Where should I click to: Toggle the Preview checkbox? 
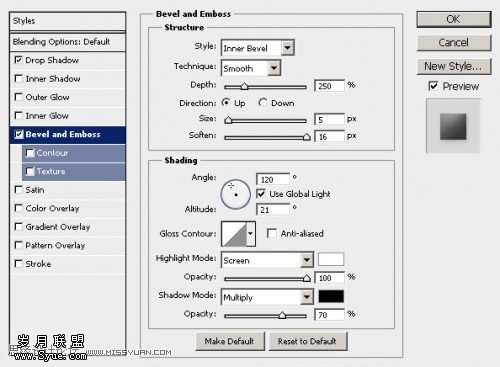[433, 86]
